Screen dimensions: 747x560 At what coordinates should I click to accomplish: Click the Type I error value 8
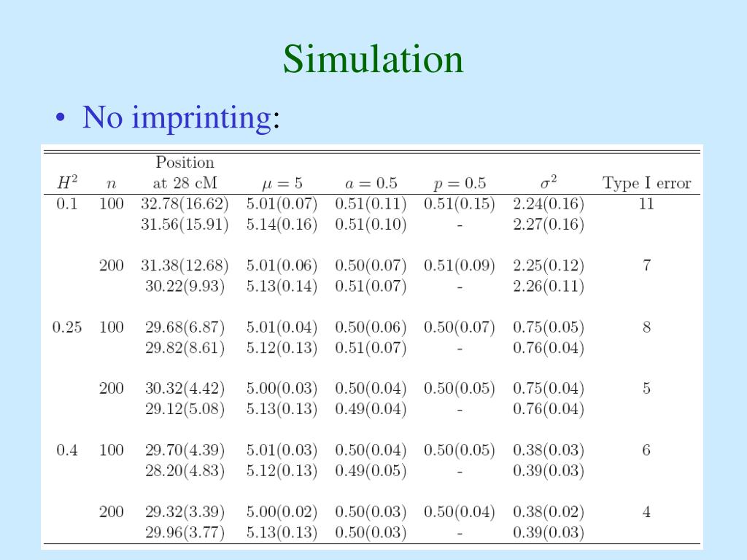[646, 327]
